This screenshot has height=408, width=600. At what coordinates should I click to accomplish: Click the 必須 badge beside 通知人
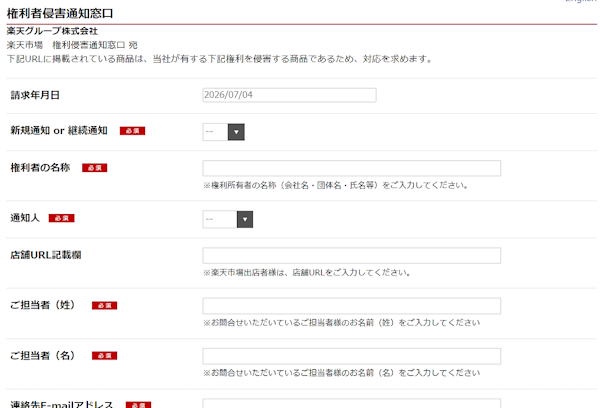[62, 218]
